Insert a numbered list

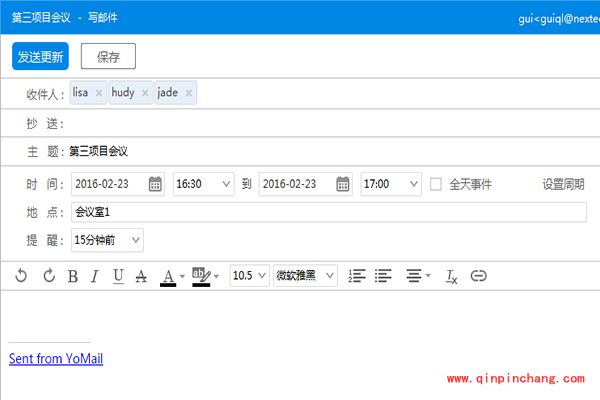357,276
